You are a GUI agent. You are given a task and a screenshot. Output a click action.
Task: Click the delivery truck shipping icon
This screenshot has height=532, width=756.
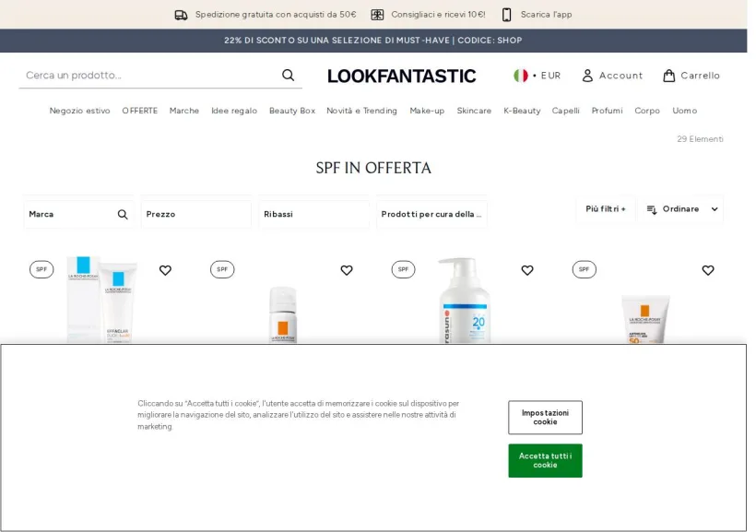[x=181, y=15]
